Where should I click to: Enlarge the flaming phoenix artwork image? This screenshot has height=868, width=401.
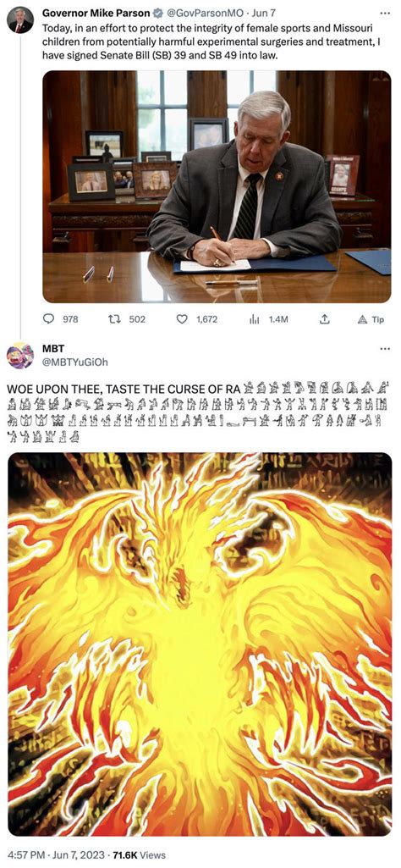[200, 644]
